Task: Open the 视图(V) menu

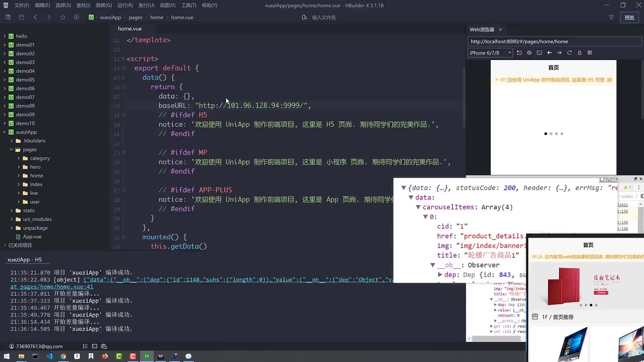Action: [167, 5]
